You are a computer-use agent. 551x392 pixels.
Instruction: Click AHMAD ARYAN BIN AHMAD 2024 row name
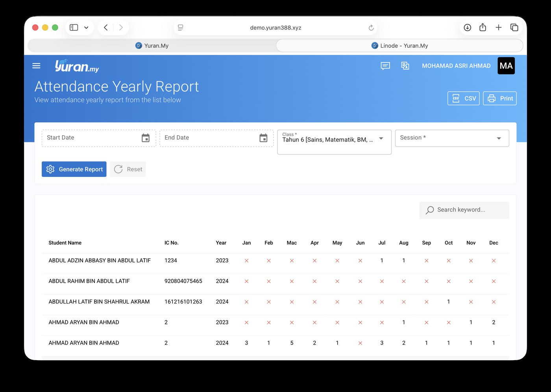(x=84, y=343)
